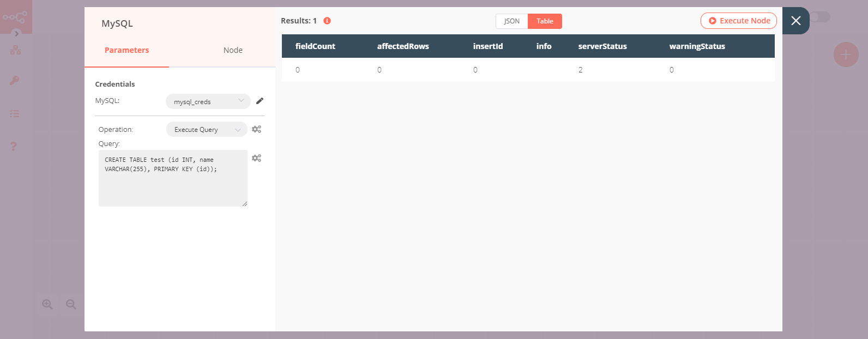Open the Execute Query operation dropdown
Viewport: 868px width, 339px height.
point(206,130)
